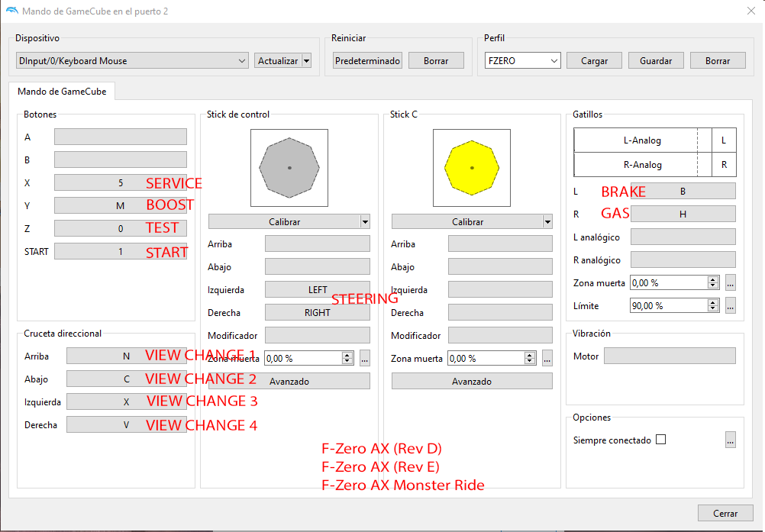Click the Y button mapping showing M
Viewport: 765px width, 532px height.
(x=121, y=205)
